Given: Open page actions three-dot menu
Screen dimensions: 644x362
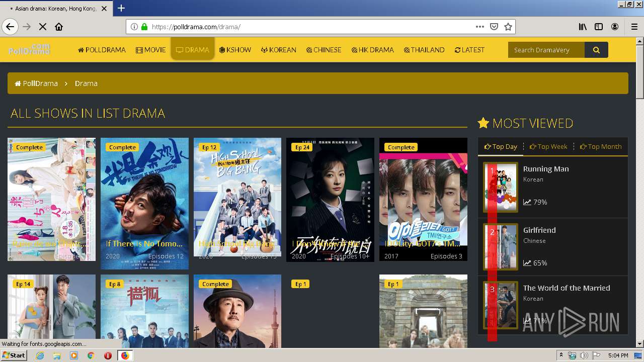Looking at the screenshot, I should pyautogui.click(x=480, y=27).
